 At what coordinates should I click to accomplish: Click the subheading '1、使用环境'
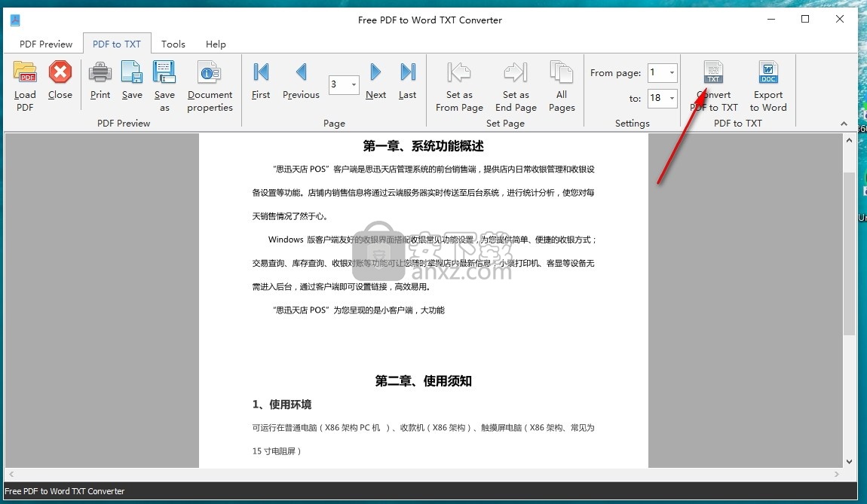click(281, 405)
